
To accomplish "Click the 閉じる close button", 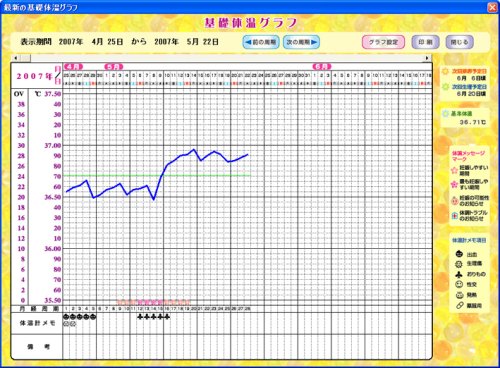I will pyautogui.click(x=460, y=42).
